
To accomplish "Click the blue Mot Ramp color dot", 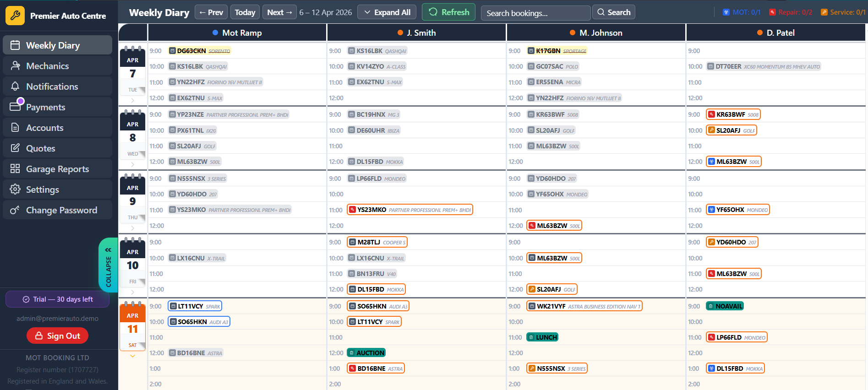I will [x=215, y=32].
